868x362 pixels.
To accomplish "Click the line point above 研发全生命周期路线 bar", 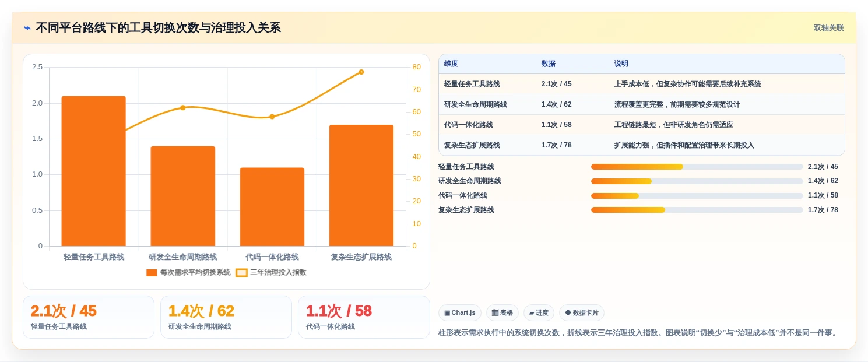I will (x=183, y=107).
